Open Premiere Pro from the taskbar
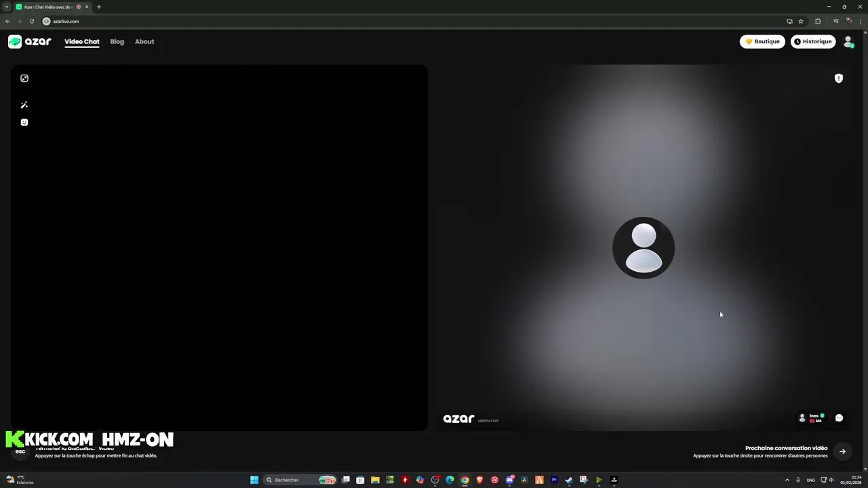868x488 pixels. (554, 480)
